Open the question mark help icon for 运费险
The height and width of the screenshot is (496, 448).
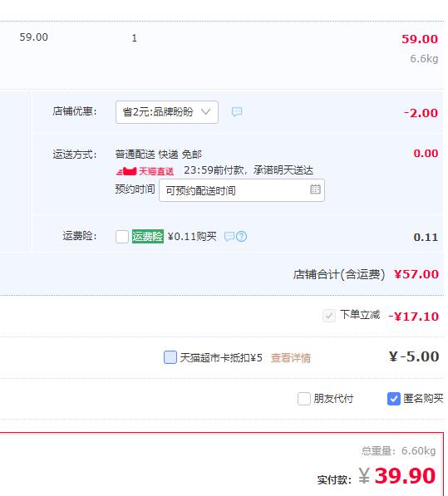tap(241, 236)
